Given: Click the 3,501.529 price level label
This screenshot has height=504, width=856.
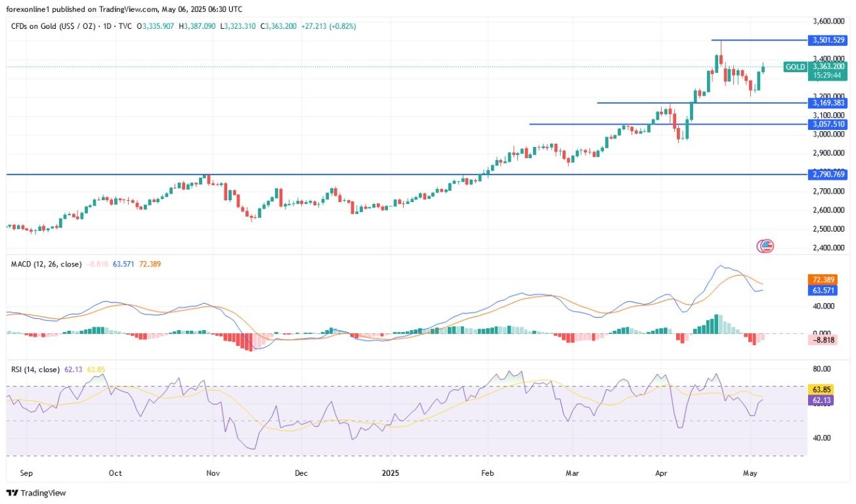Looking at the screenshot, I should 829,40.
